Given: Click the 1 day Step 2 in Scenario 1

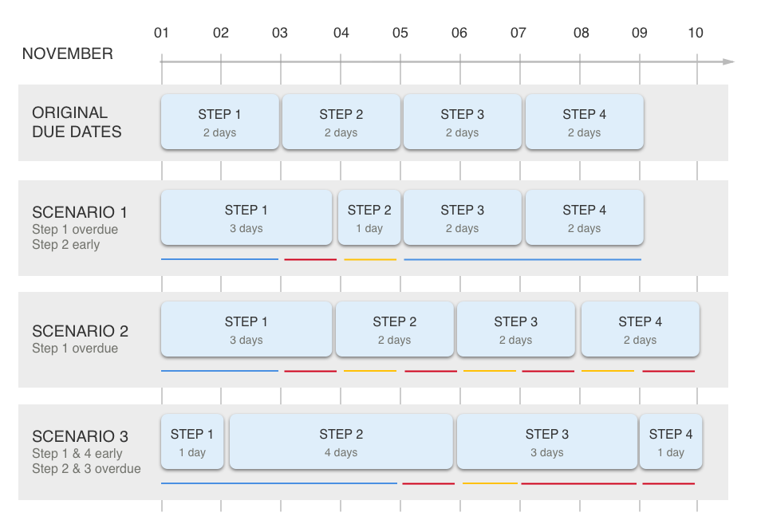Looking at the screenshot, I should (x=369, y=217).
